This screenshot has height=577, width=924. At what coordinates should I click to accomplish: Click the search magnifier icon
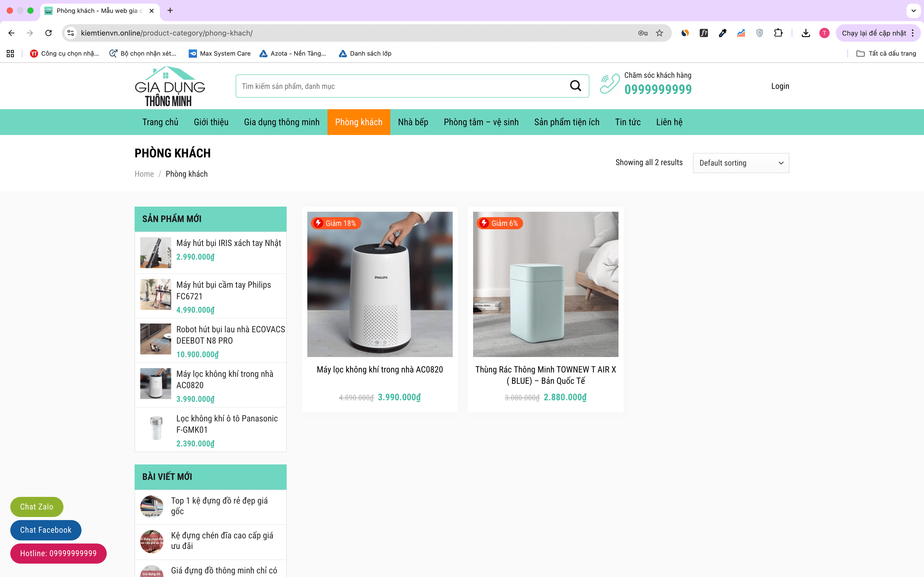point(575,86)
